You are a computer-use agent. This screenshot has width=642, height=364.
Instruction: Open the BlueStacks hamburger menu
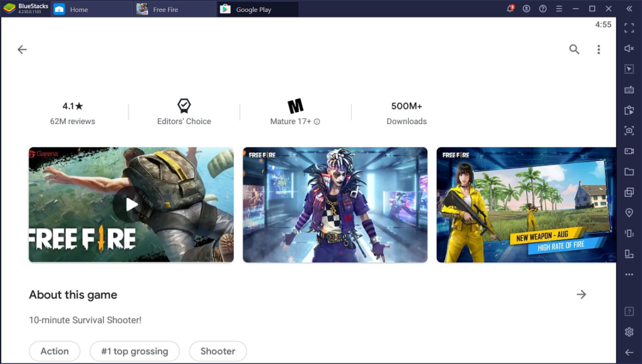[x=559, y=9]
